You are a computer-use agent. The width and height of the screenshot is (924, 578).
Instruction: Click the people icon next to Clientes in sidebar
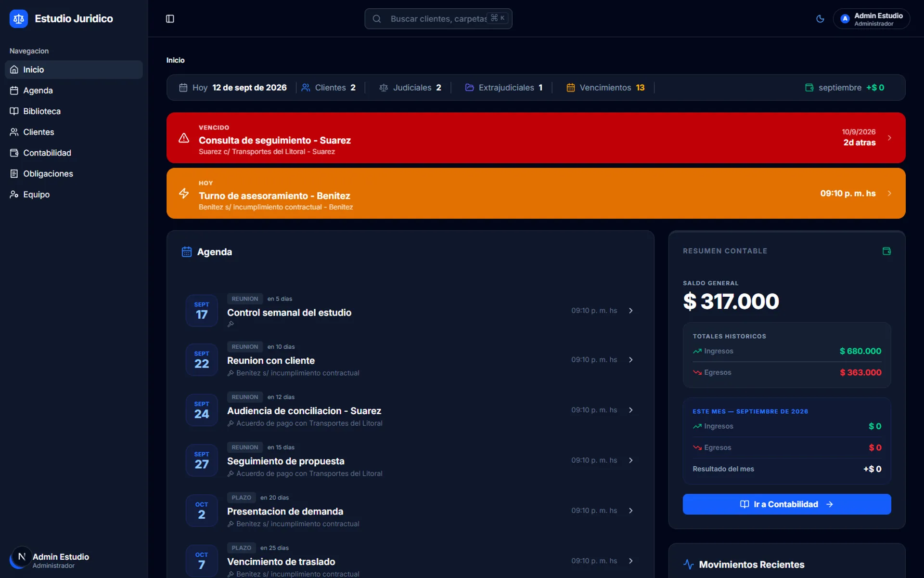[x=14, y=132]
